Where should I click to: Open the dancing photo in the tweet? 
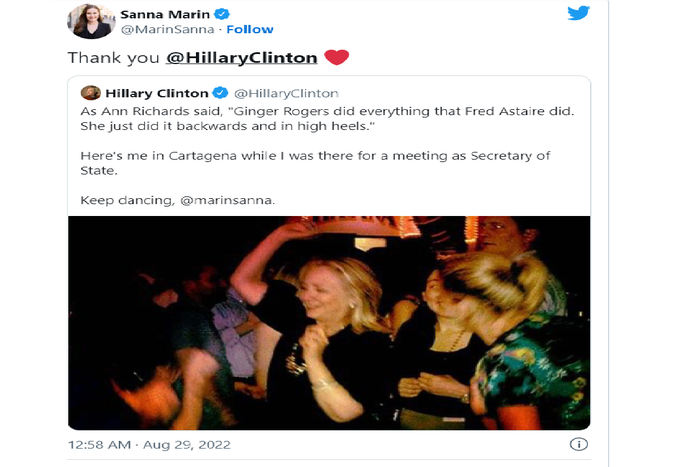tap(329, 323)
